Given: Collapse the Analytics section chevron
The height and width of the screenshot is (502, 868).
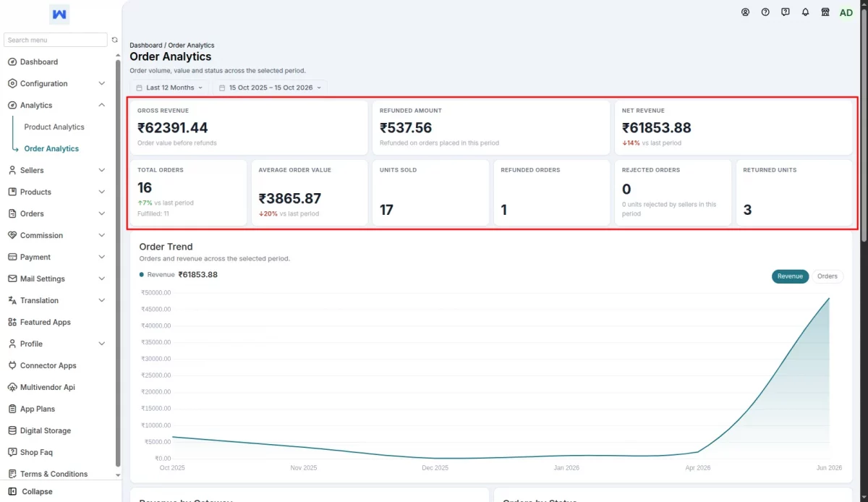Looking at the screenshot, I should tap(101, 106).
